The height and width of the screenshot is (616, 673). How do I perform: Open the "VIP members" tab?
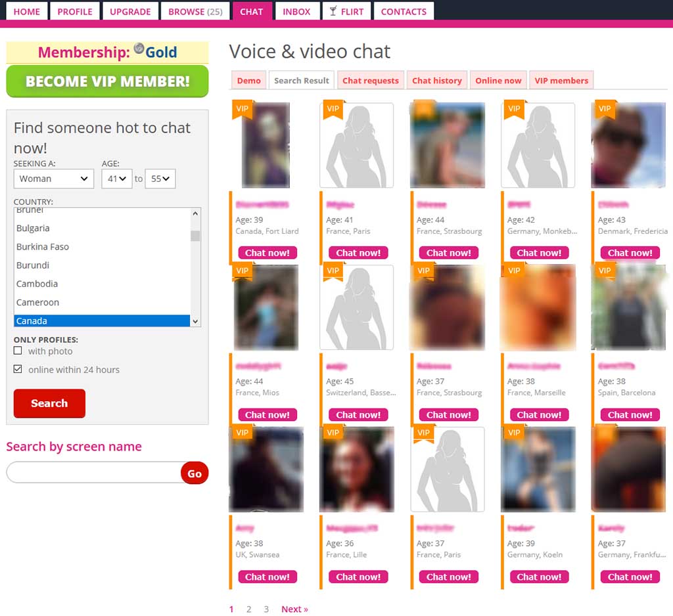[x=561, y=81]
